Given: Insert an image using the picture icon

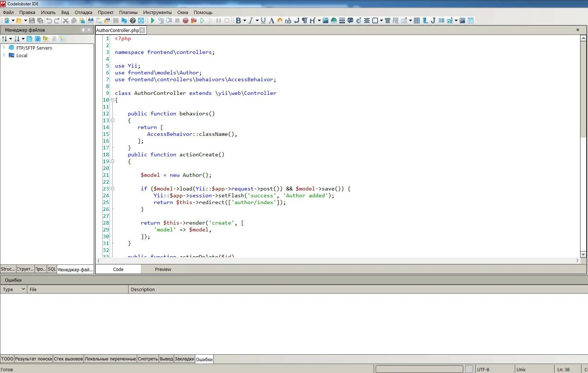Looking at the screenshot, I should tap(326, 20).
